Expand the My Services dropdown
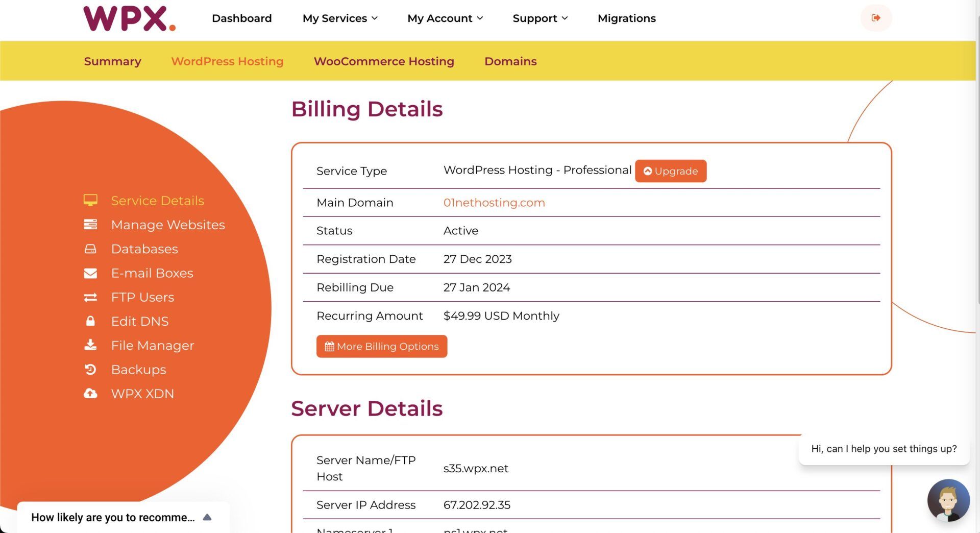 pyautogui.click(x=340, y=18)
